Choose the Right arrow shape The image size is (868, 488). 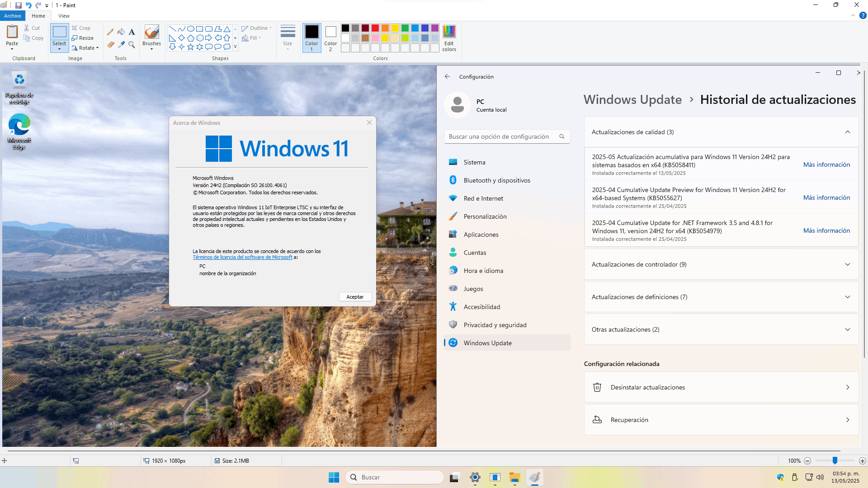point(208,38)
